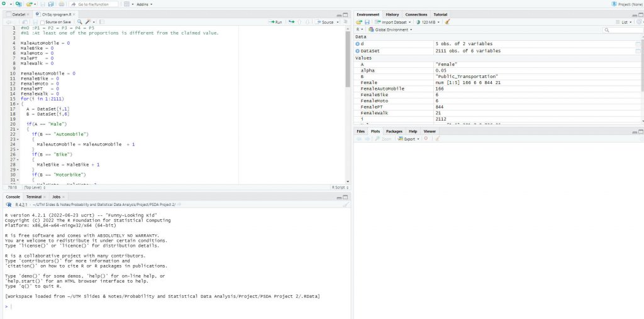The height and width of the screenshot is (319, 644).
Task: Click the Export button in Plots pane
Action: point(409,139)
